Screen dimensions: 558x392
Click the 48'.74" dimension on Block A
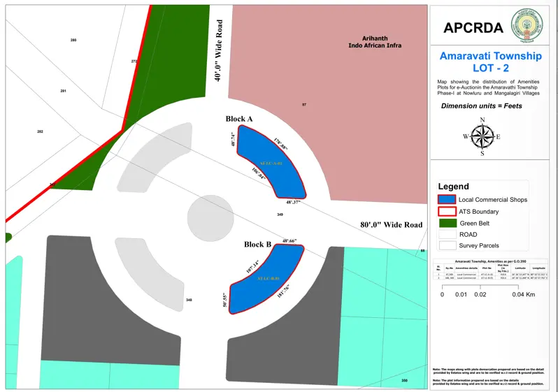point(234,139)
